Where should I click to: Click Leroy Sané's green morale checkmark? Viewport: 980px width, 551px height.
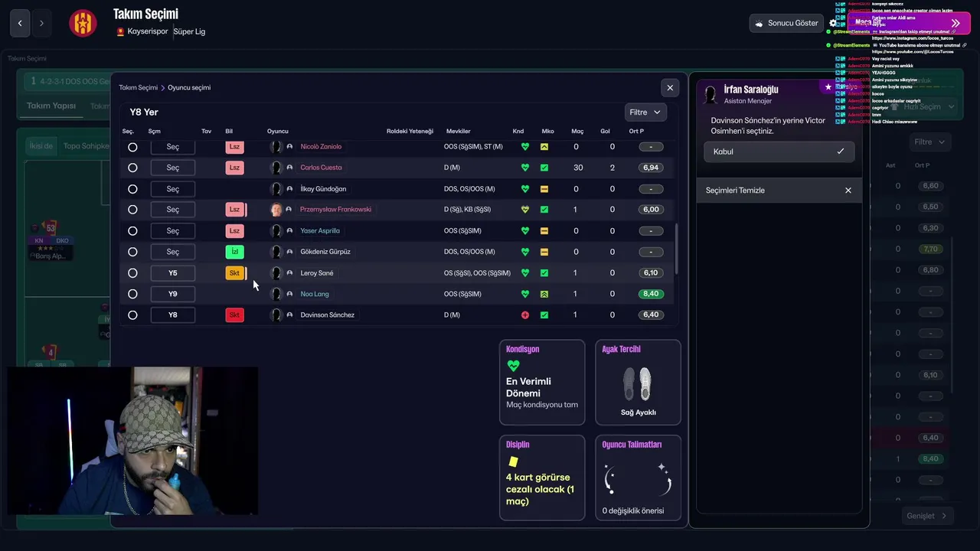544,273
